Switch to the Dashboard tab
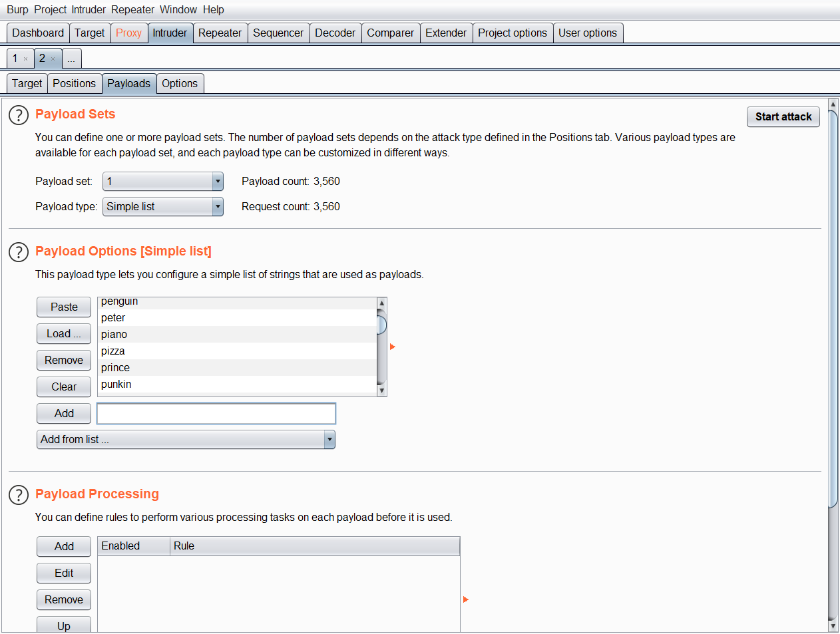840x634 pixels. tap(38, 33)
